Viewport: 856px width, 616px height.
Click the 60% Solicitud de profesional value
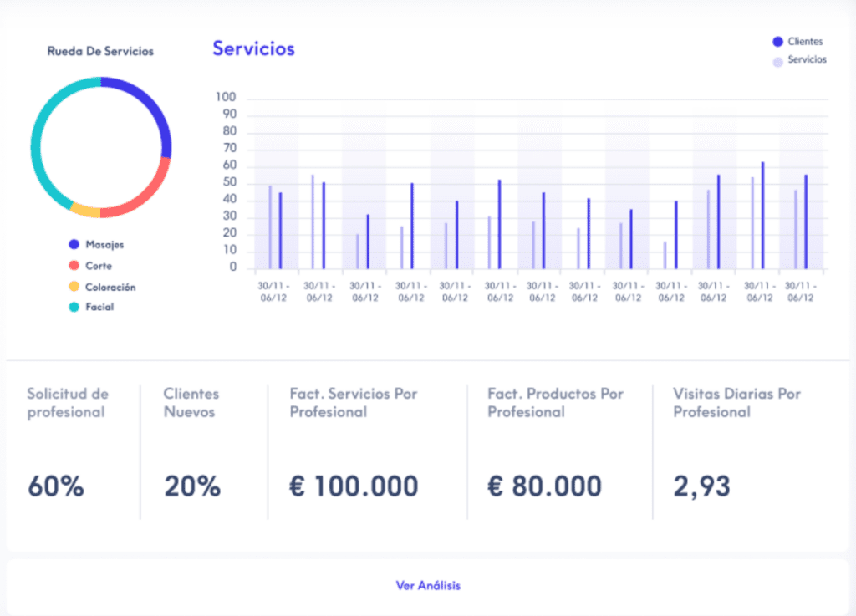tap(56, 486)
